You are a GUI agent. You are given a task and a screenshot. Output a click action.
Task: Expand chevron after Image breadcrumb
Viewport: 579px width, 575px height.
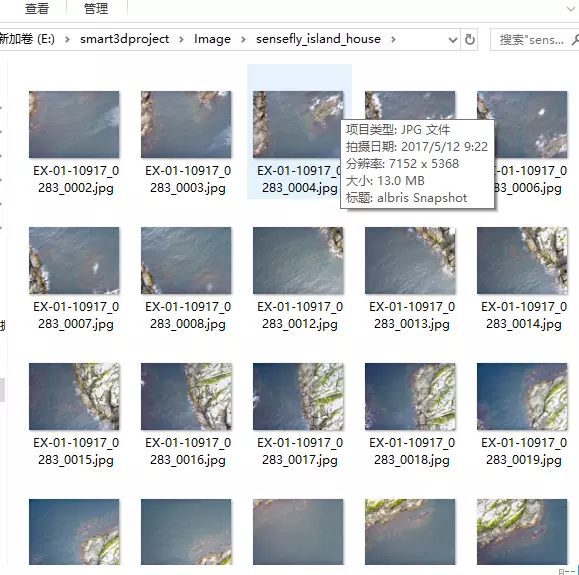click(243, 39)
